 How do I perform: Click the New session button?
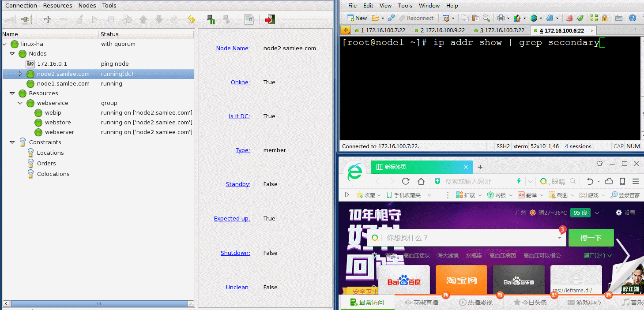pos(357,18)
